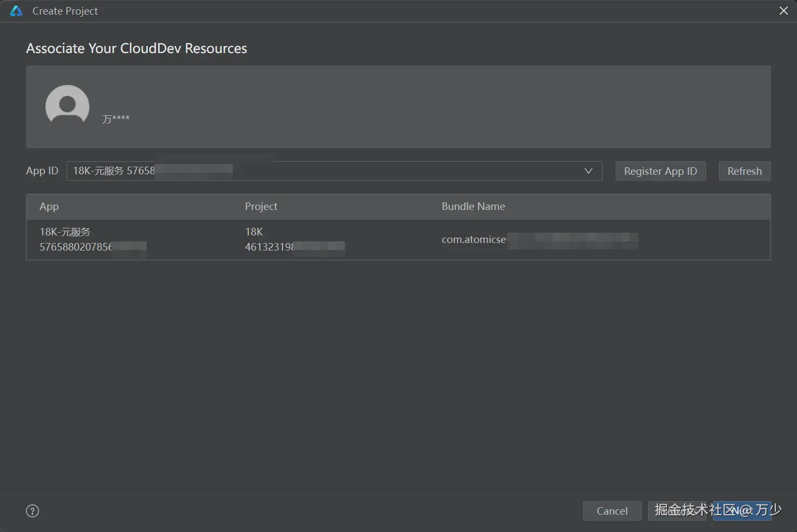Click the app ID number starting 5765880

[x=76, y=247]
